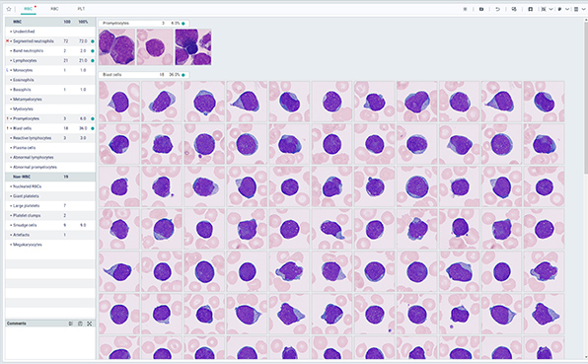Click the swap cells icon in toolbar
588x364 pixels.
[514, 9]
